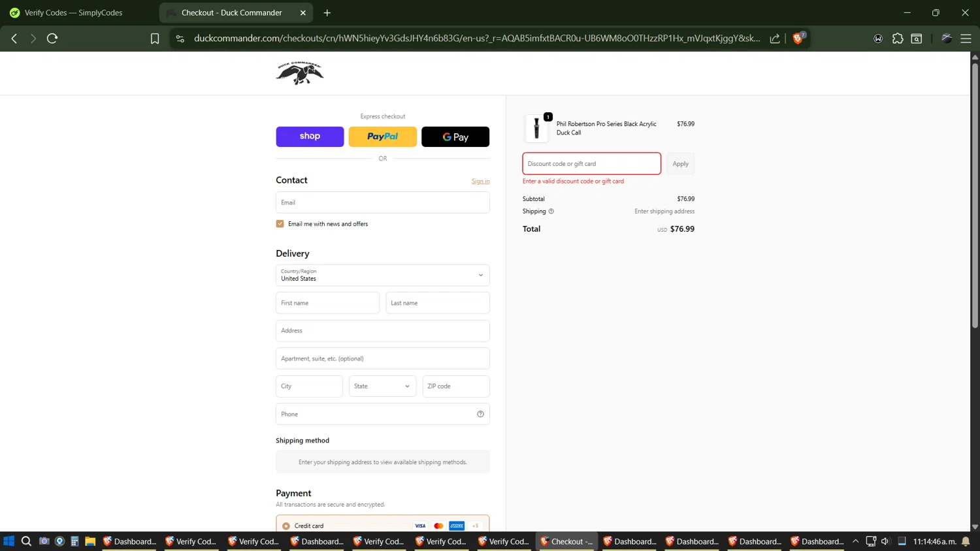The image size is (980, 551).
Task: Open the volume speaker icon in tray
Action: 885,541
